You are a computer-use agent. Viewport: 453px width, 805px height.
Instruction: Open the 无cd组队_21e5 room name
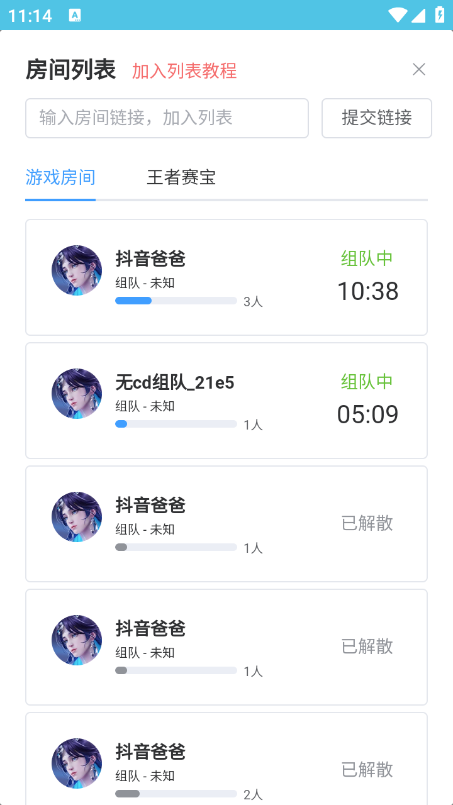tap(175, 382)
